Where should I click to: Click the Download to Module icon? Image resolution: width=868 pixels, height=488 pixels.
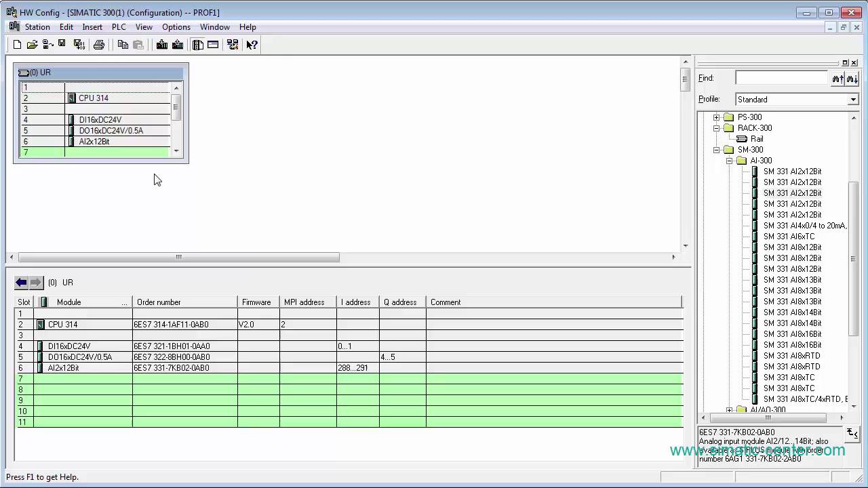pyautogui.click(x=162, y=45)
